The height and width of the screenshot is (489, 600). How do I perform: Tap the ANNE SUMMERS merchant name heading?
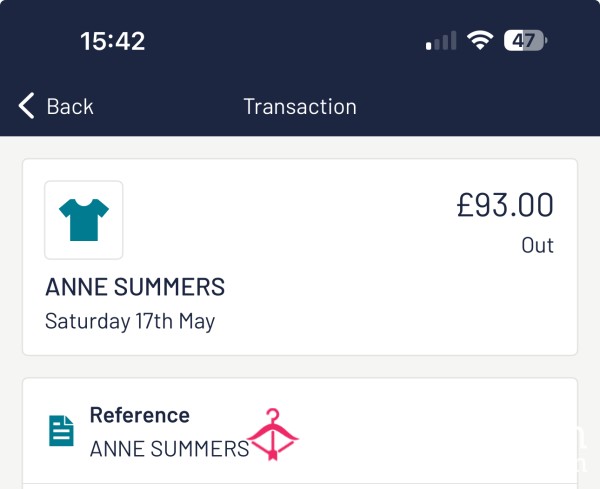click(x=135, y=287)
